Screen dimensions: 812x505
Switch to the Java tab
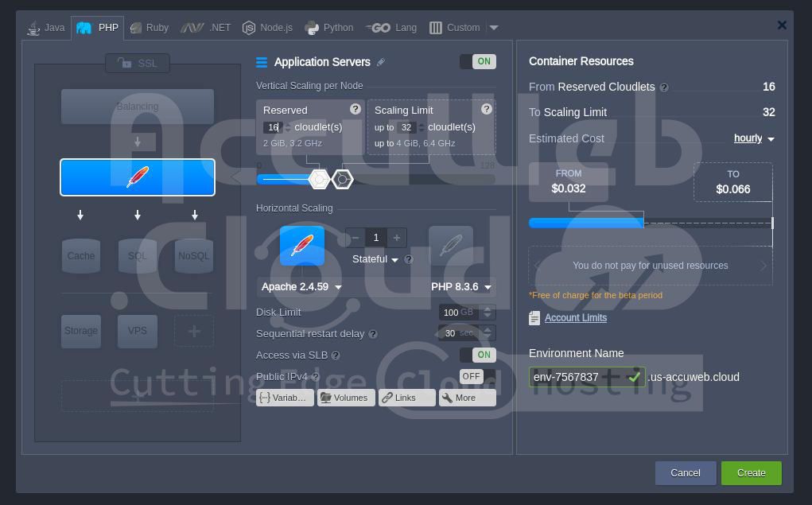(x=46, y=28)
